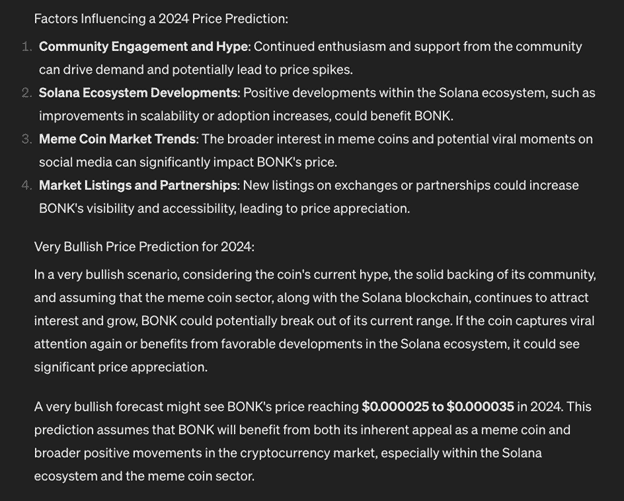
Task: Click list number 3 marker
Action: (27, 139)
